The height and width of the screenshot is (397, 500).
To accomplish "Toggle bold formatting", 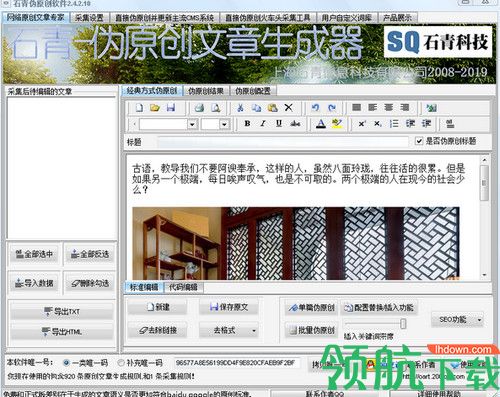I will click(x=247, y=124).
